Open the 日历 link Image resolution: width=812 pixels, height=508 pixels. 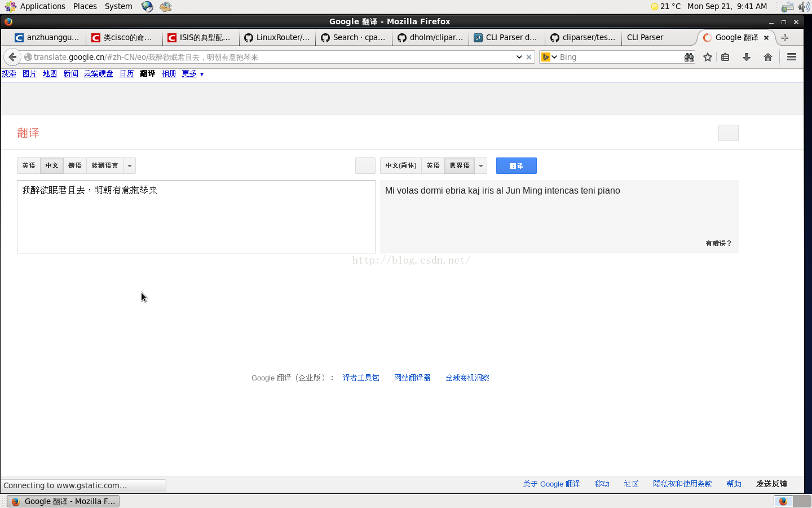(127, 73)
